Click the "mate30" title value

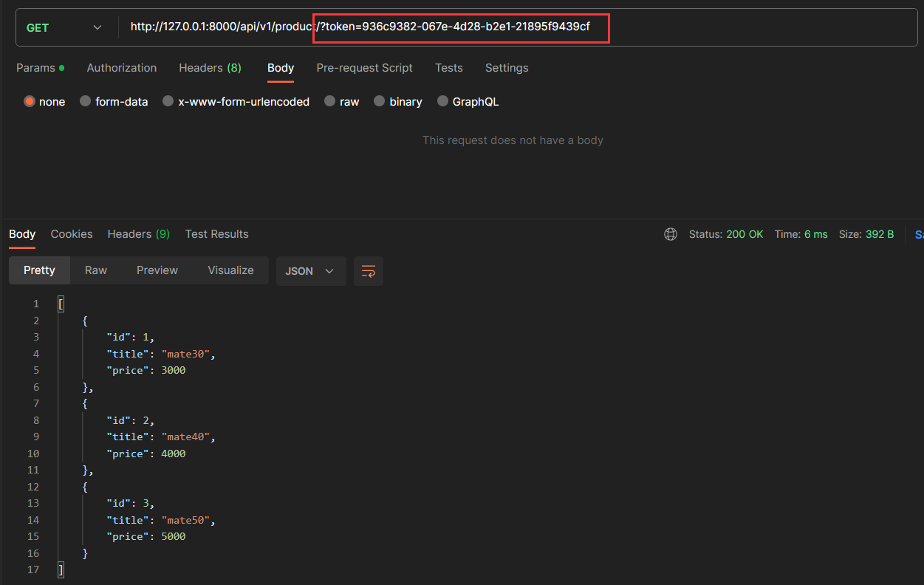(188, 354)
